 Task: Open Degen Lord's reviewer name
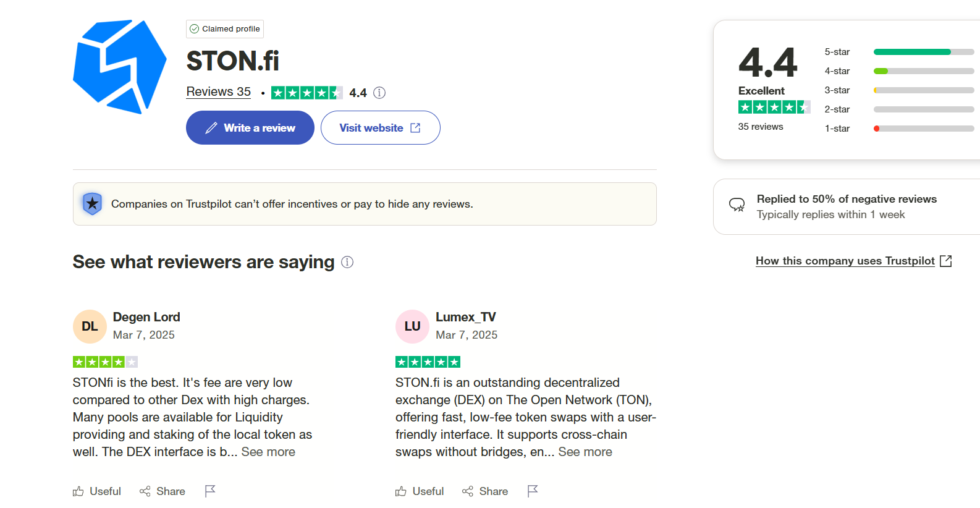(x=146, y=317)
